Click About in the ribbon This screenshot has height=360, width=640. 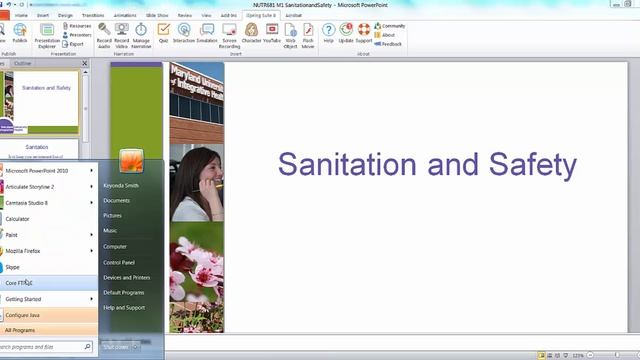385,35
